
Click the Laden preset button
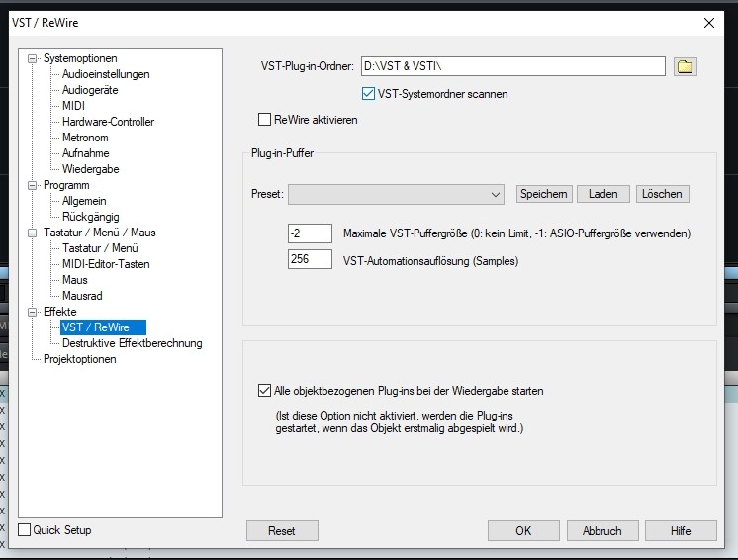click(x=602, y=194)
